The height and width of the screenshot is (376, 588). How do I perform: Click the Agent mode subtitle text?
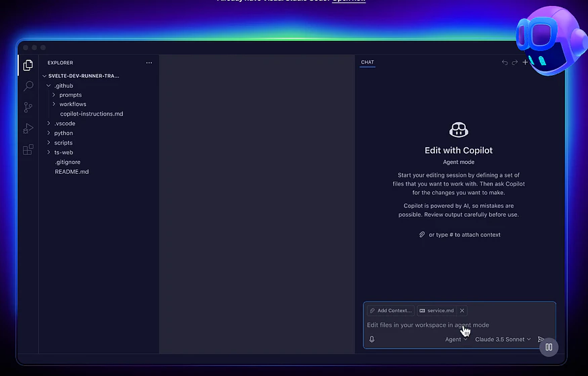[x=458, y=162]
